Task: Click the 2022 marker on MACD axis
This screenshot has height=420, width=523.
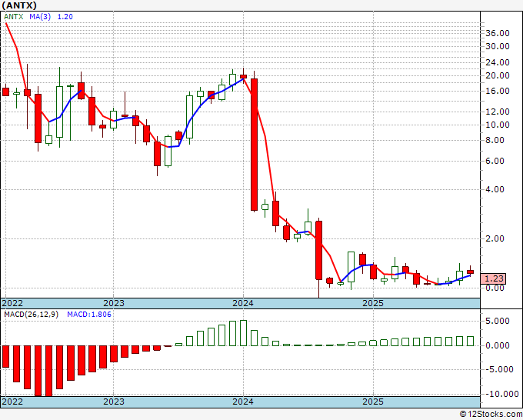Action: click(x=13, y=402)
